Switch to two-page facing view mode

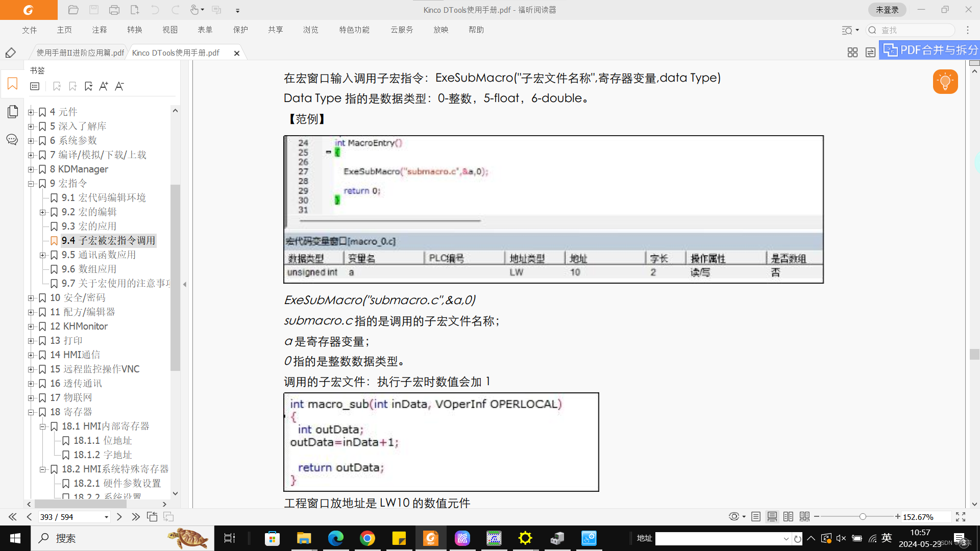point(788,517)
